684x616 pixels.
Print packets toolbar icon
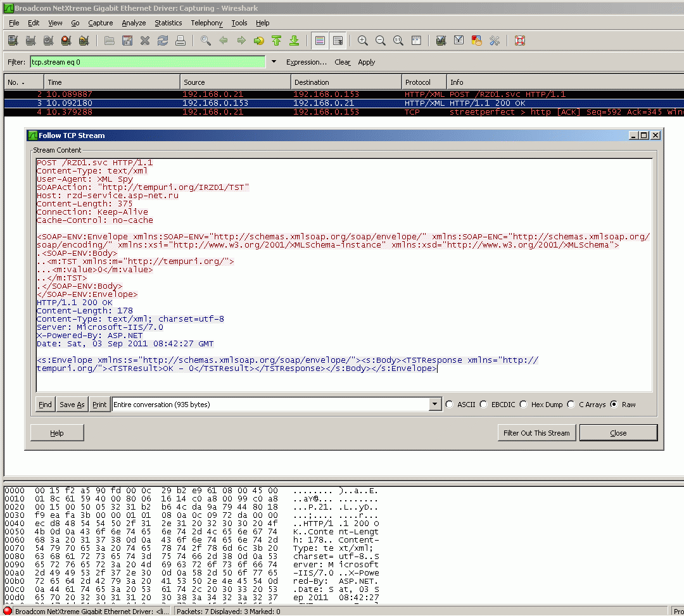pyautogui.click(x=180, y=41)
